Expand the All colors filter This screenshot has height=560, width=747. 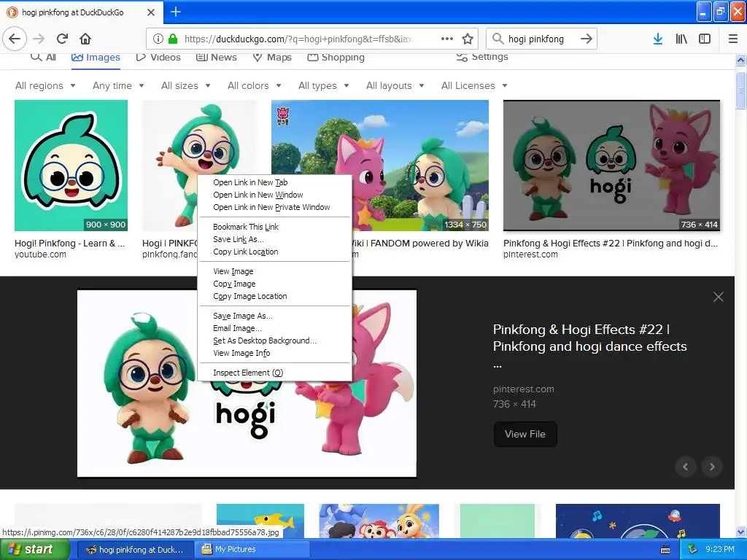tap(255, 86)
